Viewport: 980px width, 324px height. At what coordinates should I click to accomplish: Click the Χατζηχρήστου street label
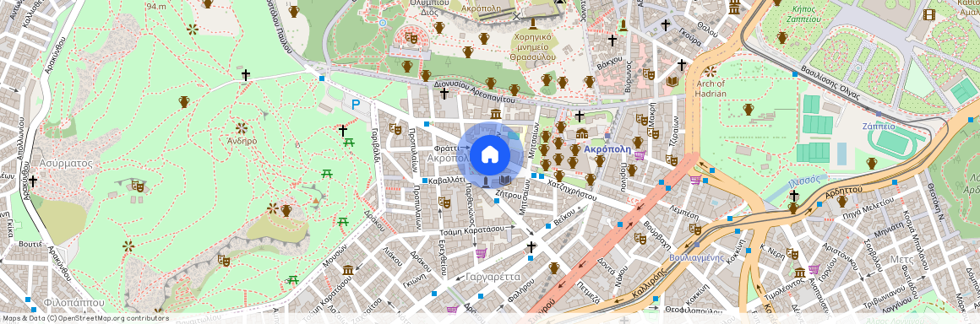click(571, 191)
